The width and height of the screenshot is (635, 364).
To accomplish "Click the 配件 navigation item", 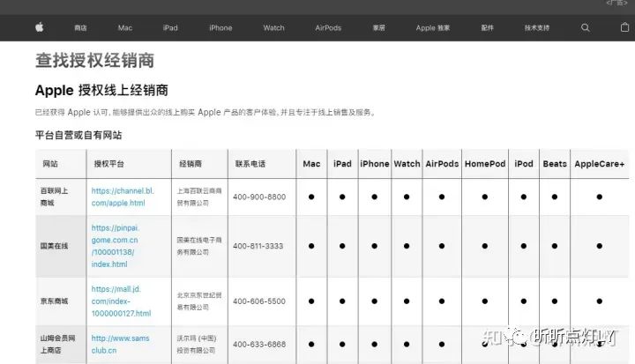I will 488,28.
